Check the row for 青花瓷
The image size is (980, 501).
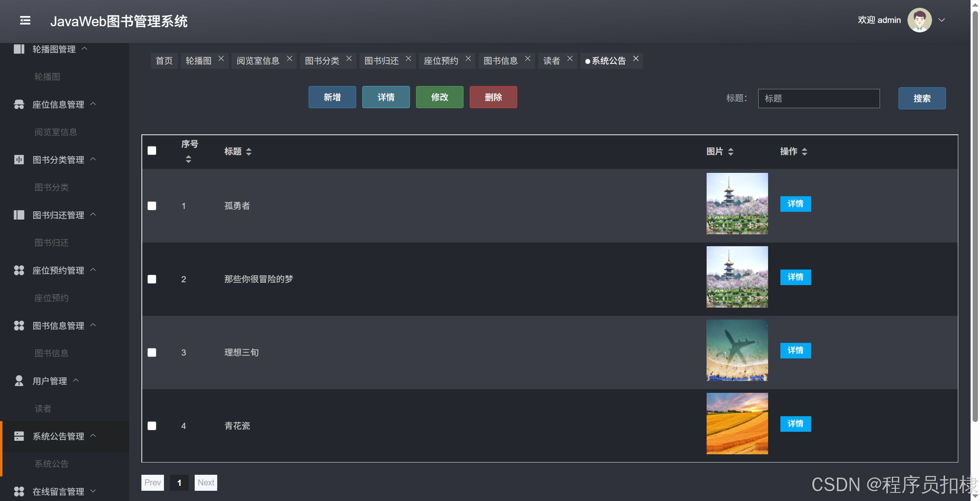[152, 426]
